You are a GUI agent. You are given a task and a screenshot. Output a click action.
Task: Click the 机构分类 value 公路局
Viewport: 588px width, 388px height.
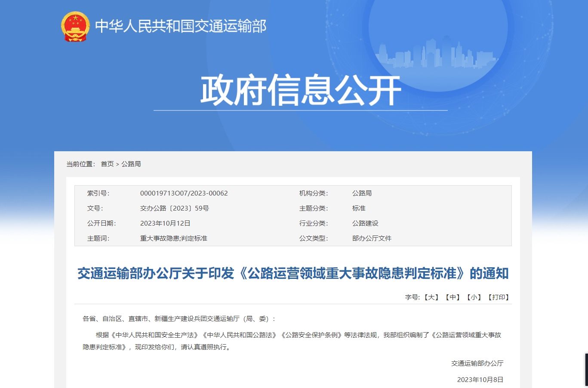point(362,193)
